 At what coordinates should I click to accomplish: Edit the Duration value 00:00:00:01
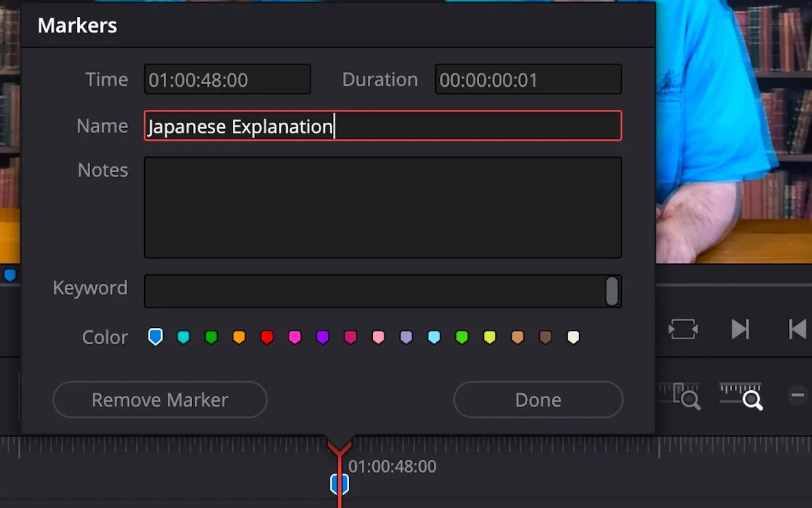tap(528, 79)
